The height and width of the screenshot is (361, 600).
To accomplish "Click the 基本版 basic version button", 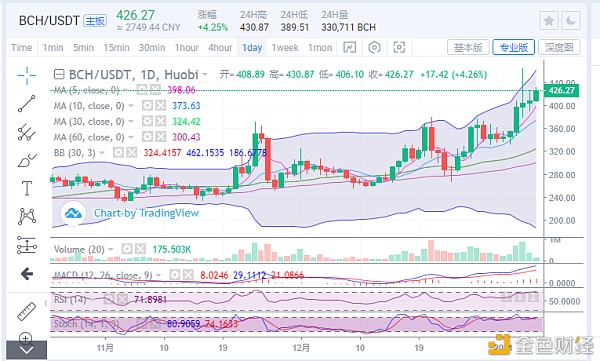I will (x=468, y=47).
